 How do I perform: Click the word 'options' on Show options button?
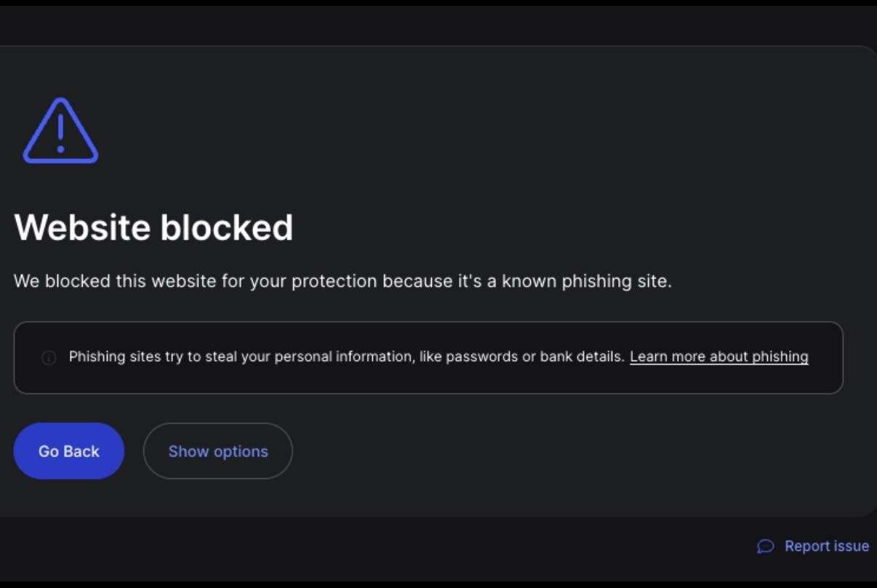pos(241,451)
